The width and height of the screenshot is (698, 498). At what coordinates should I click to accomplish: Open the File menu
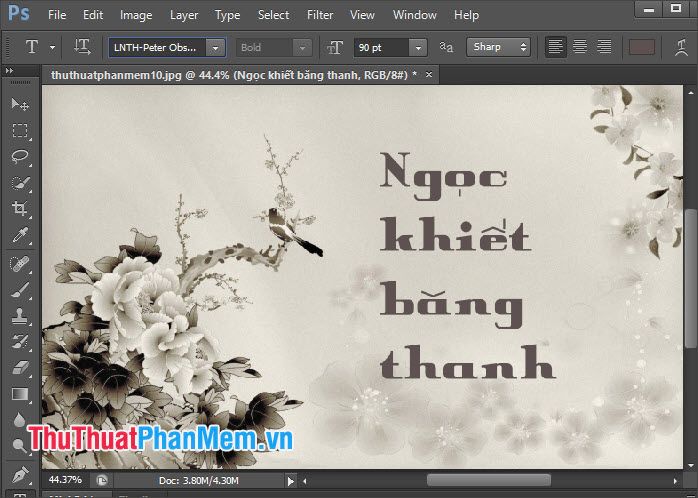pos(57,15)
